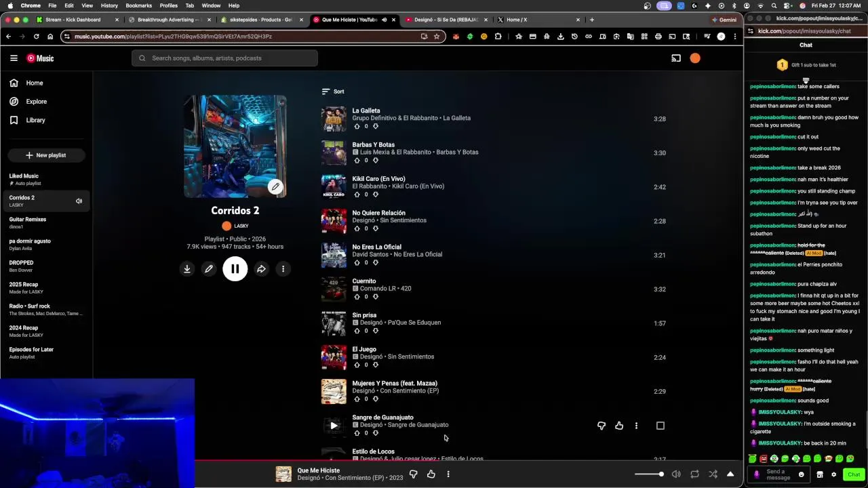This screenshot has width=868, height=488.
Task: Dislike Que Me Hiciste in player bar
Action: click(413, 474)
